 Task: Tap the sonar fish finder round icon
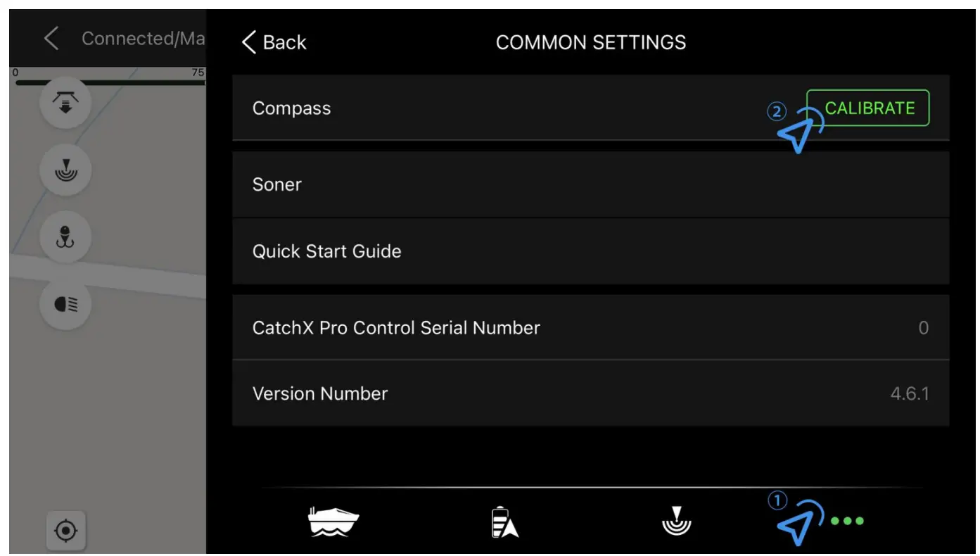click(65, 170)
